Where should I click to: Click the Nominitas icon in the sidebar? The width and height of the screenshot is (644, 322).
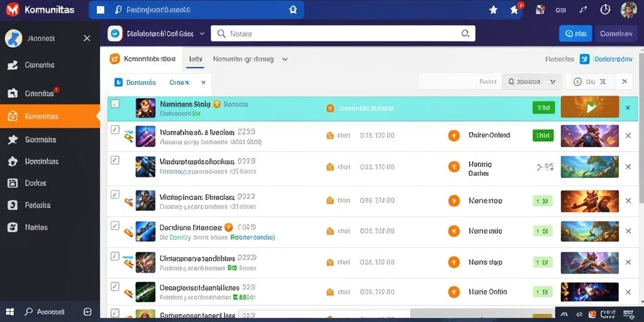(13, 162)
